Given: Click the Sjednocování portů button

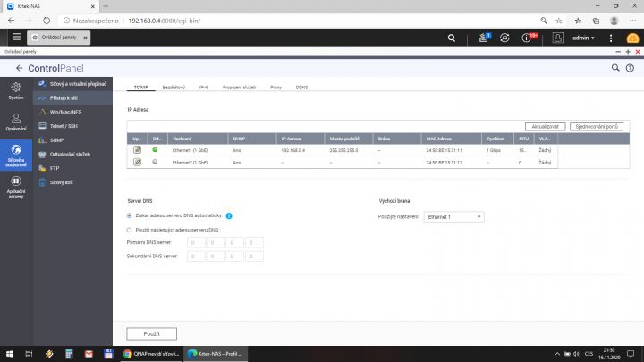Looking at the screenshot, I should click(x=597, y=127).
